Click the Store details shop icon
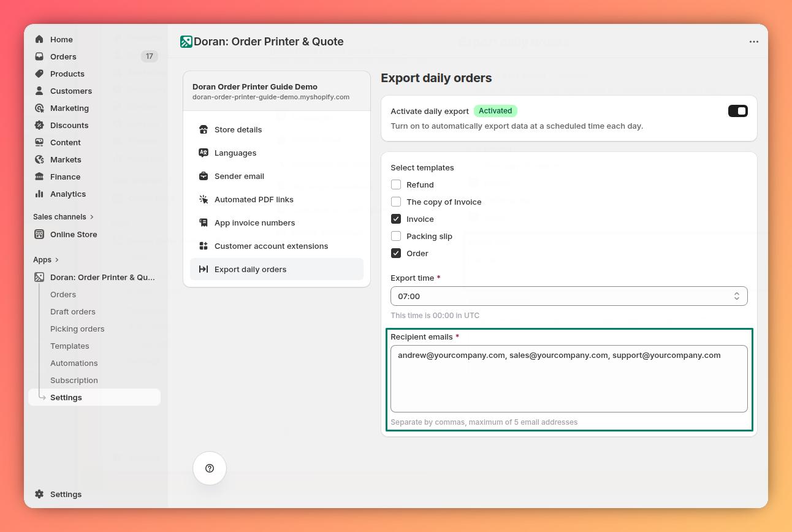Screen dimensions: 792x532 (x=204, y=129)
